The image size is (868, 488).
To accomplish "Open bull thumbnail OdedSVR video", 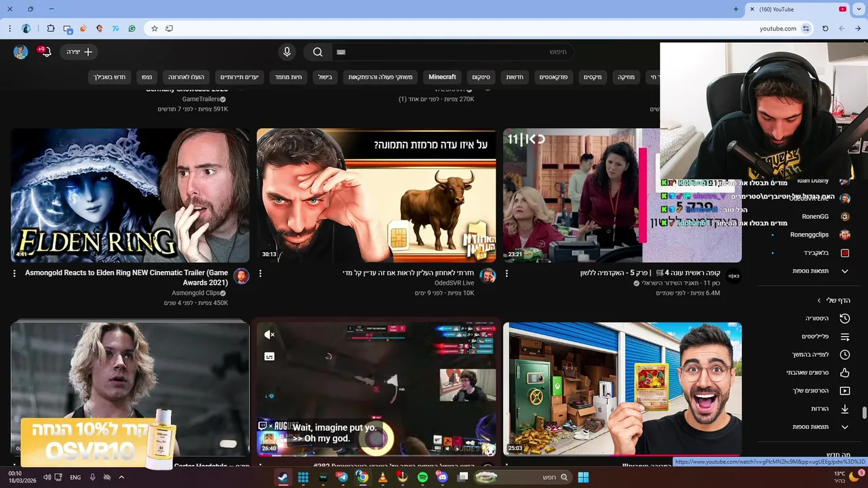I will [376, 195].
